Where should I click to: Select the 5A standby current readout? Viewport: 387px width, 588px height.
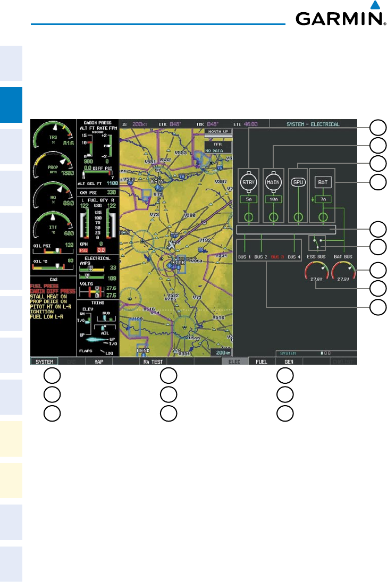249,199
